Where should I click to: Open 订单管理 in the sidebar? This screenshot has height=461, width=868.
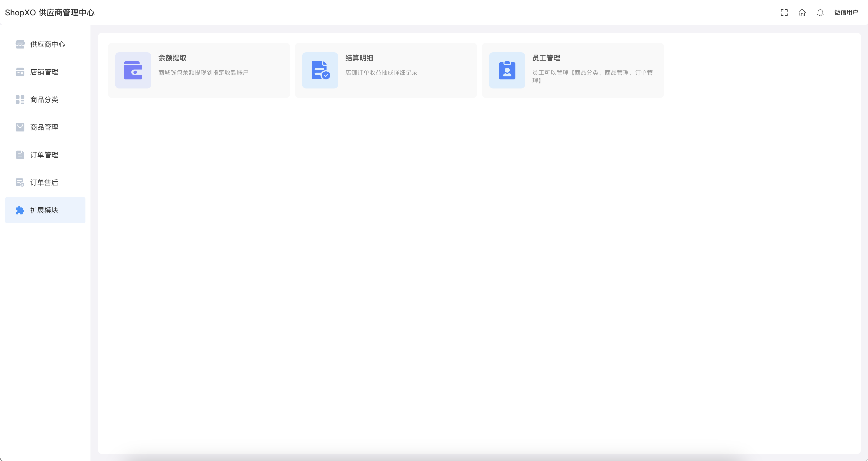coord(44,155)
